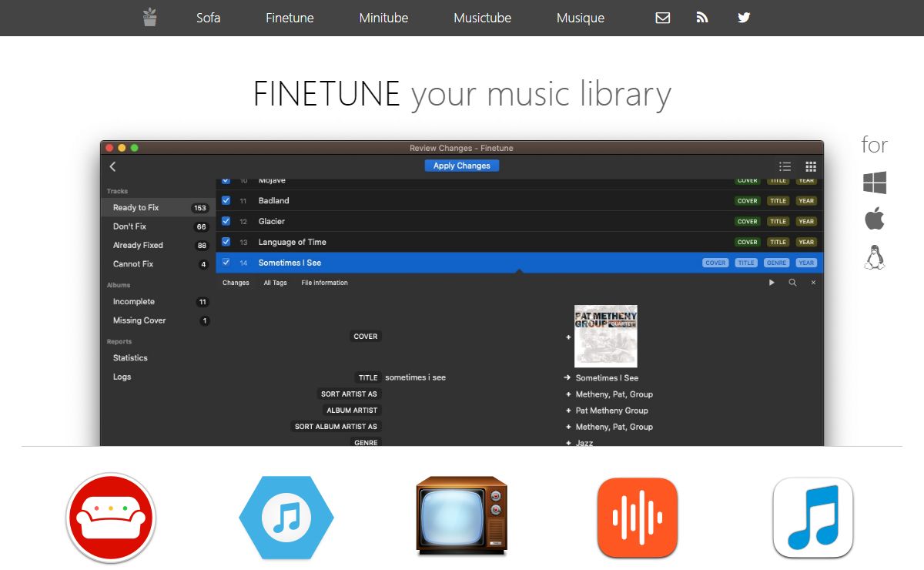Select the Apple macOS download icon
924x570 pixels.
pyautogui.click(x=875, y=219)
